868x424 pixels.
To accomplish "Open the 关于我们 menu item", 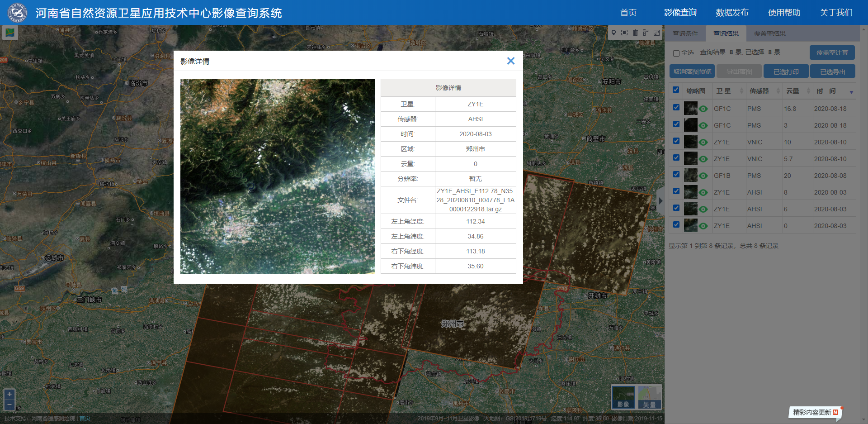I will pos(836,13).
